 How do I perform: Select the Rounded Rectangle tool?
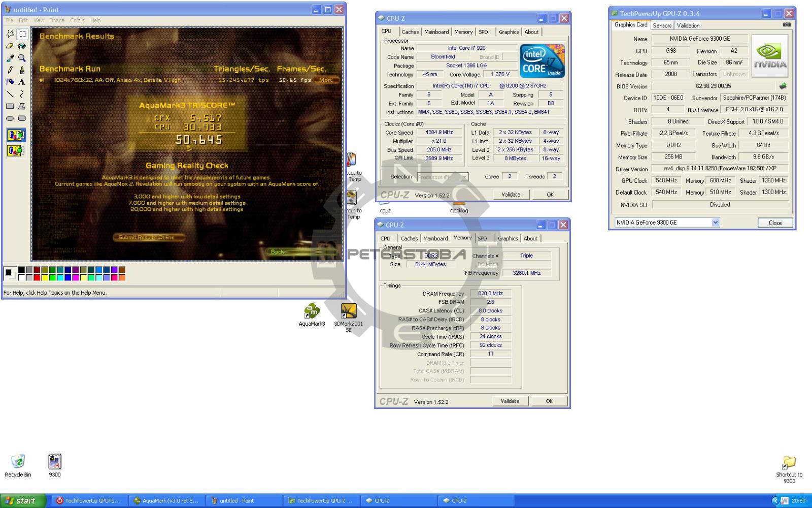(x=22, y=118)
